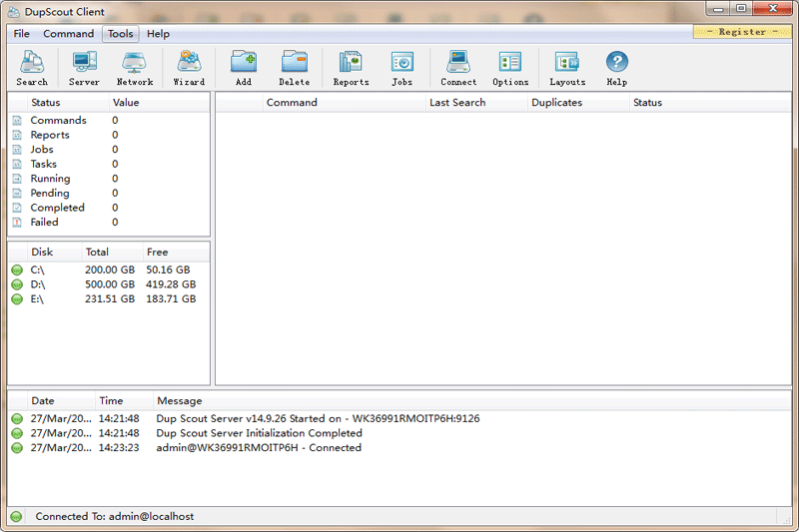Viewport: 799px width, 532px height.
Task: Click the Help toolbar icon
Action: pyautogui.click(x=616, y=68)
